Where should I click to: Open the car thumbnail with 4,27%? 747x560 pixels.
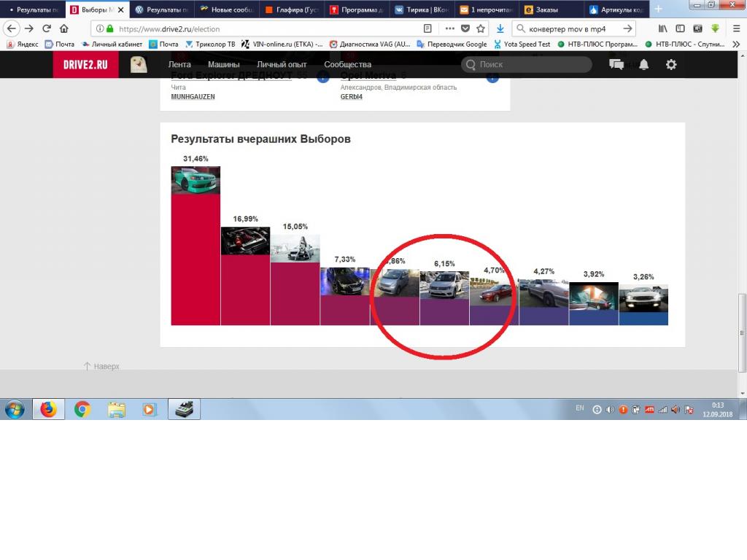(544, 293)
